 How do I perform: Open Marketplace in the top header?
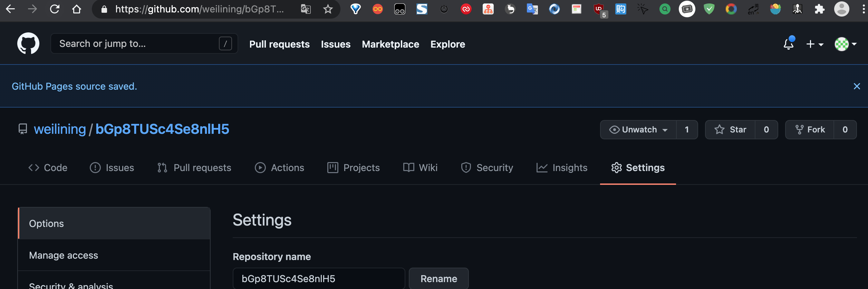pos(390,44)
